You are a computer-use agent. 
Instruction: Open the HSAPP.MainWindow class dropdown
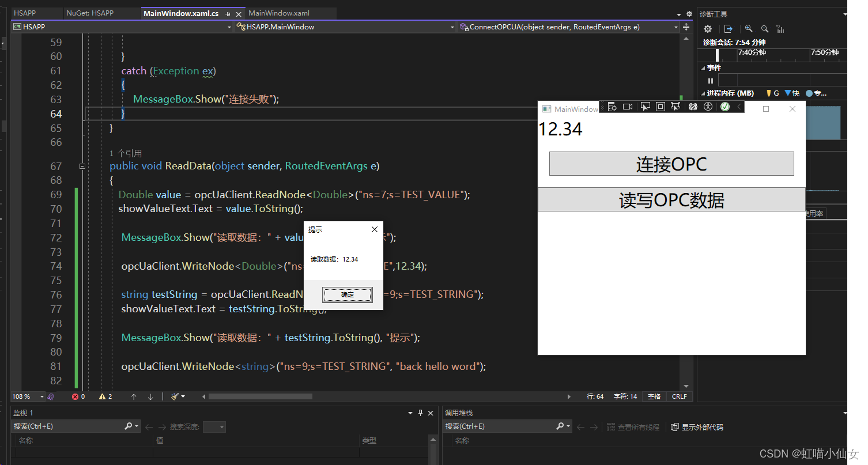[452, 27]
